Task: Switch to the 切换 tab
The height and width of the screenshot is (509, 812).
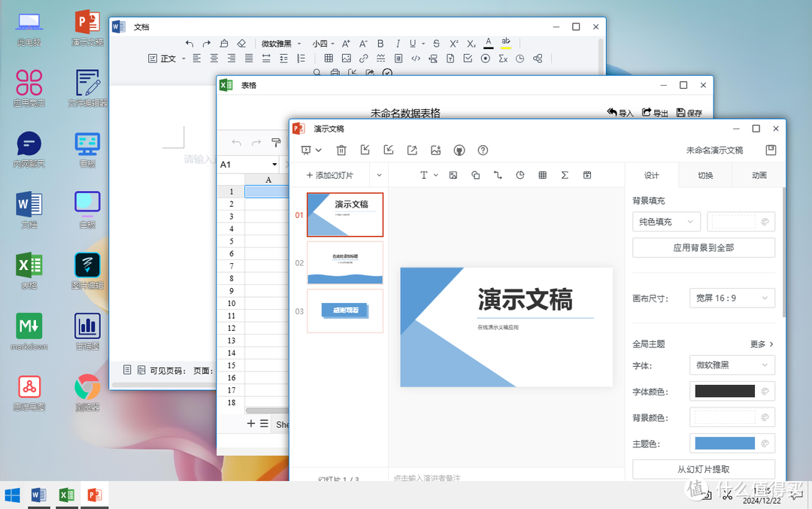Action: [x=704, y=174]
